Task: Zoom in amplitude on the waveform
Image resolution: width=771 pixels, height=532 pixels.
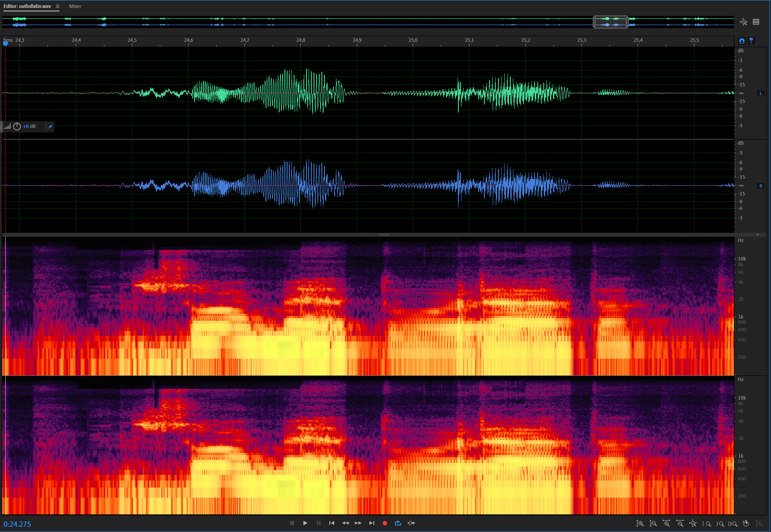Action: click(x=640, y=524)
